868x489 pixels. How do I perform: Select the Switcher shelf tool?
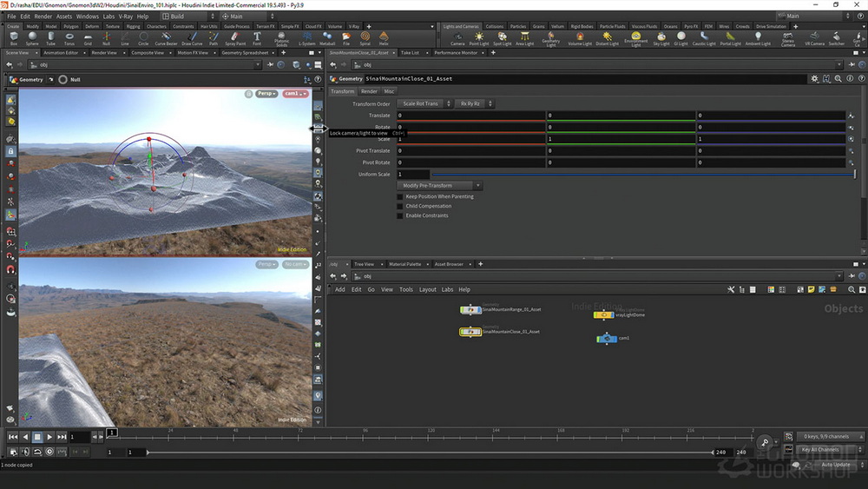click(836, 38)
